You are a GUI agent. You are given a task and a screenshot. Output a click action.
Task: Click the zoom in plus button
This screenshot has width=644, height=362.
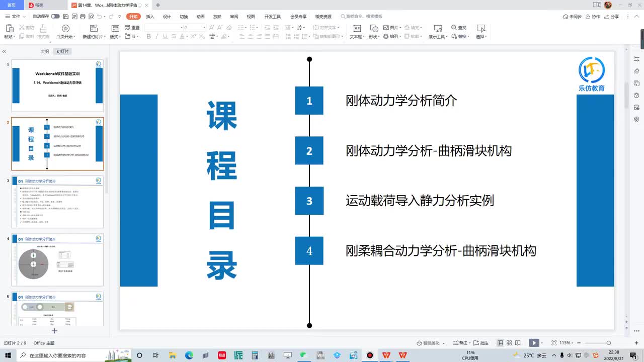tap(637, 343)
